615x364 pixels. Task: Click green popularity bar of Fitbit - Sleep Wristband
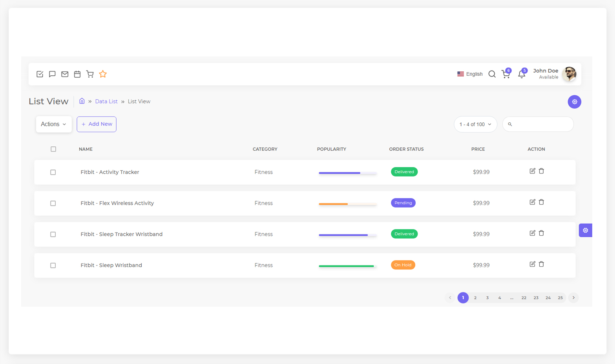pyautogui.click(x=347, y=266)
